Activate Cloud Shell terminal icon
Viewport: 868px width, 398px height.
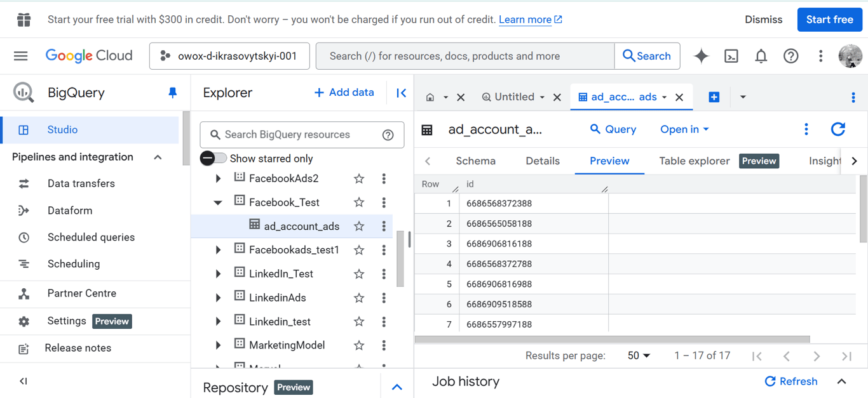click(x=731, y=56)
